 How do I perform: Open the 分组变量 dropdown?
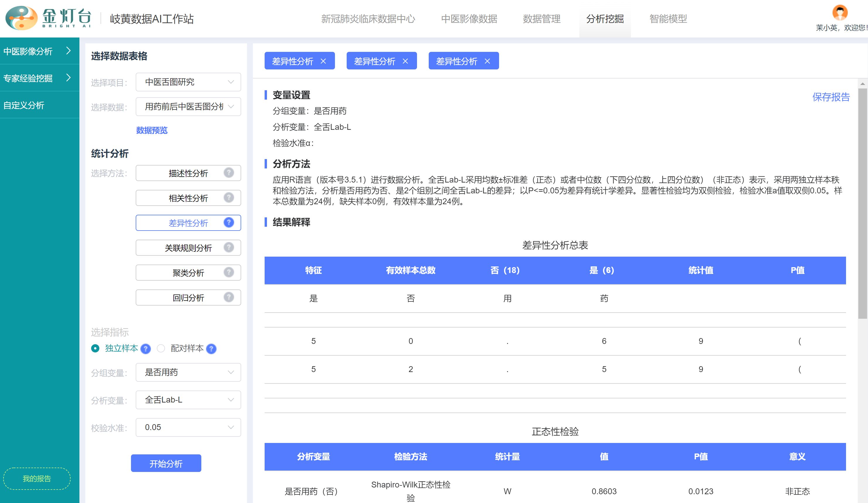(x=188, y=372)
